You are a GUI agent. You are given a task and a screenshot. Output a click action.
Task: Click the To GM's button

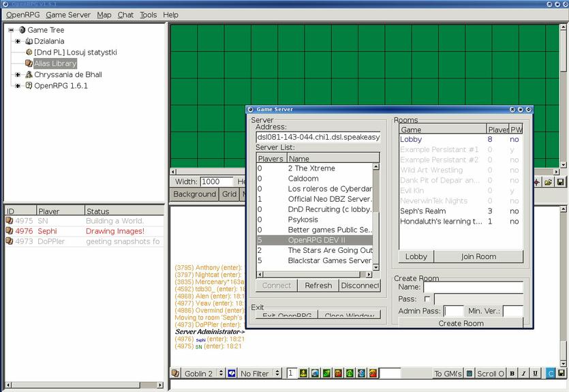tap(448, 373)
